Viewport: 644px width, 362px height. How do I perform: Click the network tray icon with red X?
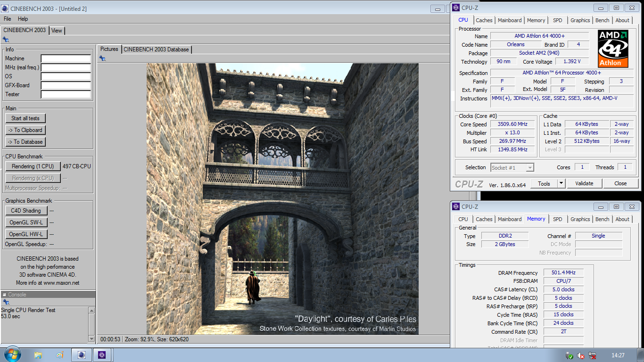(x=592, y=355)
